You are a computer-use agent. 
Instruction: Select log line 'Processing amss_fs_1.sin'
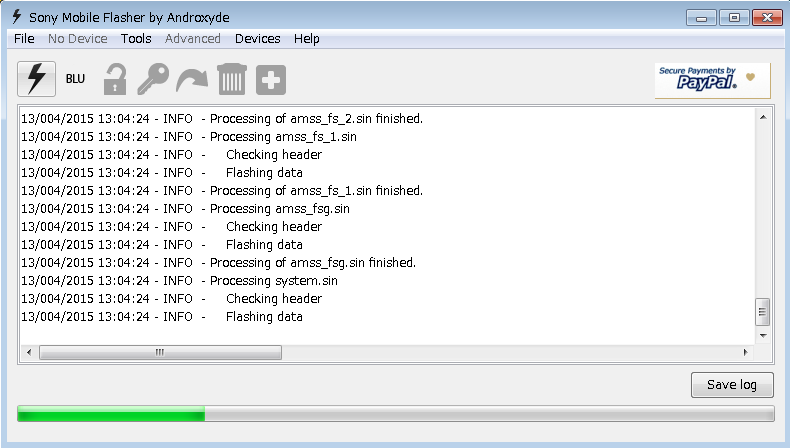188,137
